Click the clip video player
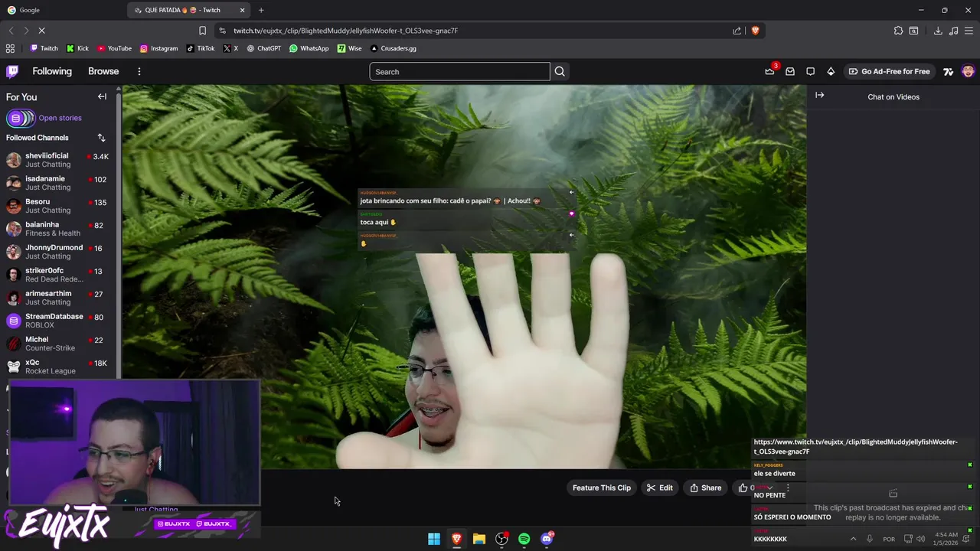 coord(464,277)
